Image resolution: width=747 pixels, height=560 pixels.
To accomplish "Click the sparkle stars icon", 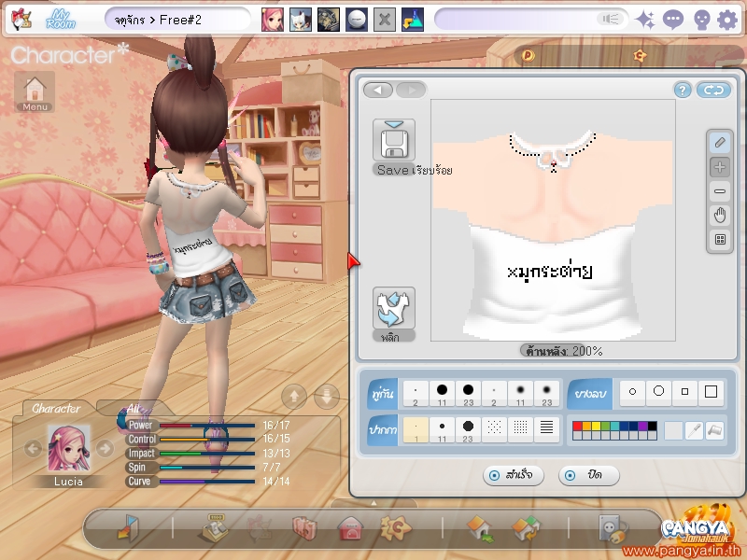I will click(x=645, y=20).
